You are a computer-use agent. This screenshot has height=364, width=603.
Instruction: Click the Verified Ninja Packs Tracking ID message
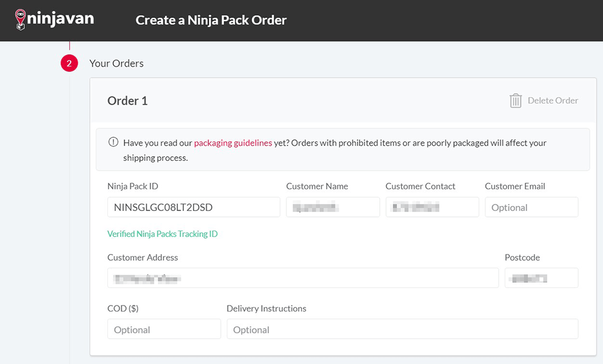tap(162, 234)
